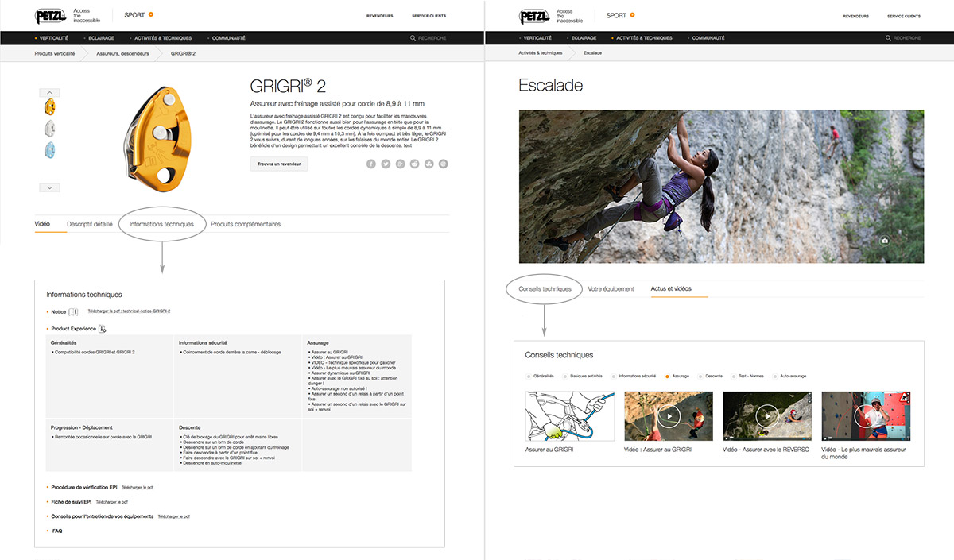Select the gray GRIGRI thumbnail

point(49,128)
